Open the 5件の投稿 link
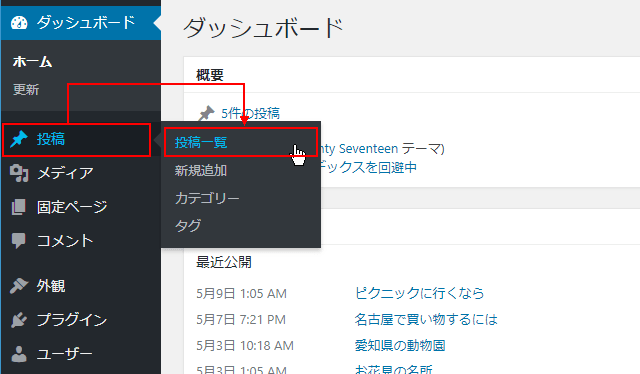 [x=251, y=113]
